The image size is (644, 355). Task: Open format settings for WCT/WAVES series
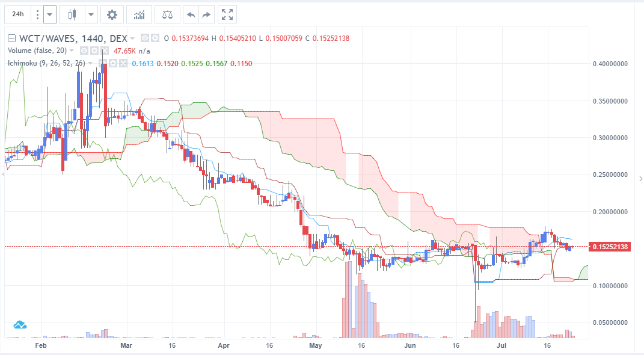click(x=155, y=39)
